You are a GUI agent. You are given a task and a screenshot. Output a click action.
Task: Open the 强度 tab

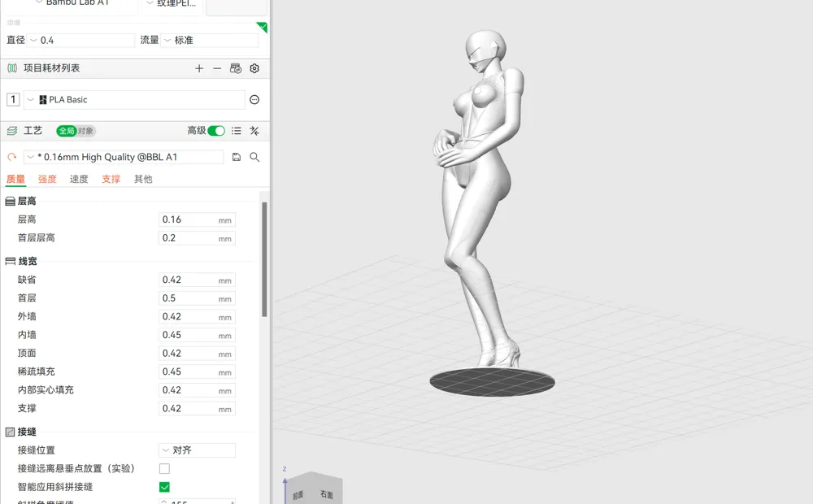[x=47, y=179]
